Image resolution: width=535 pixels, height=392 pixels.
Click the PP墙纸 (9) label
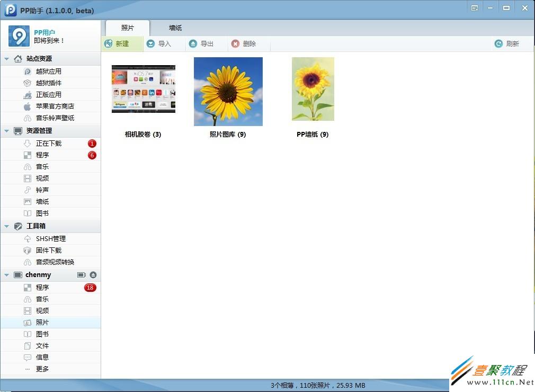tap(313, 135)
